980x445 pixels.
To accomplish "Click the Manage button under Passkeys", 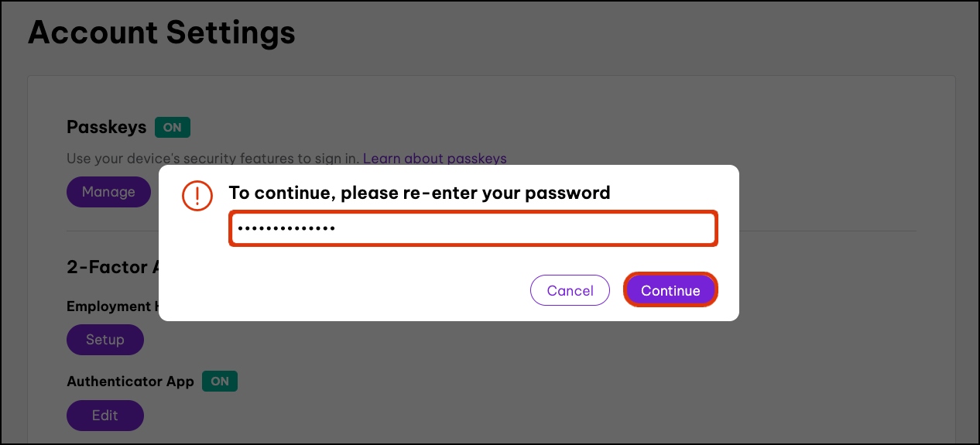I will [x=108, y=192].
